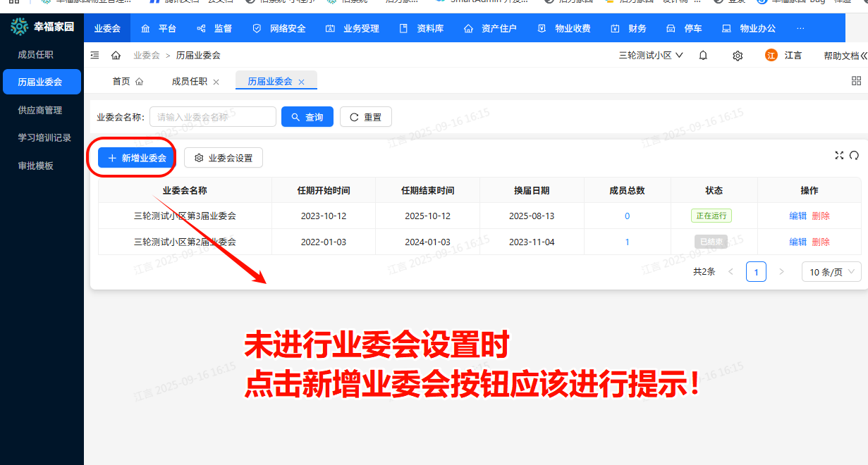
Task: Close the 成员任职 tab
Action: point(216,82)
